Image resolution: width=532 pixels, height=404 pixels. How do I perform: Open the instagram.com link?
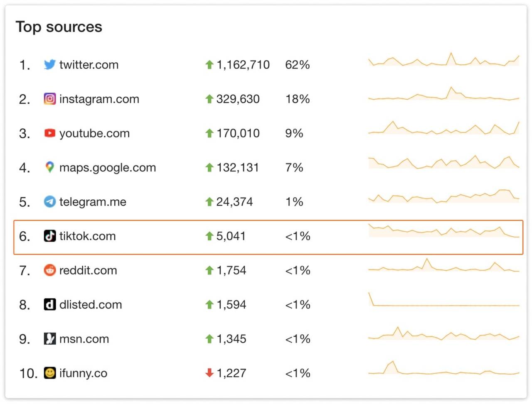[x=100, y=99]
